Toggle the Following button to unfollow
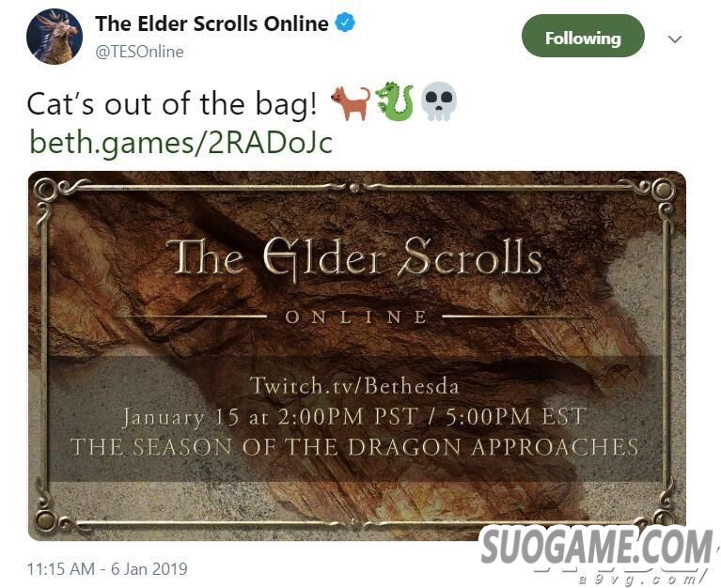 click(583, 36)
